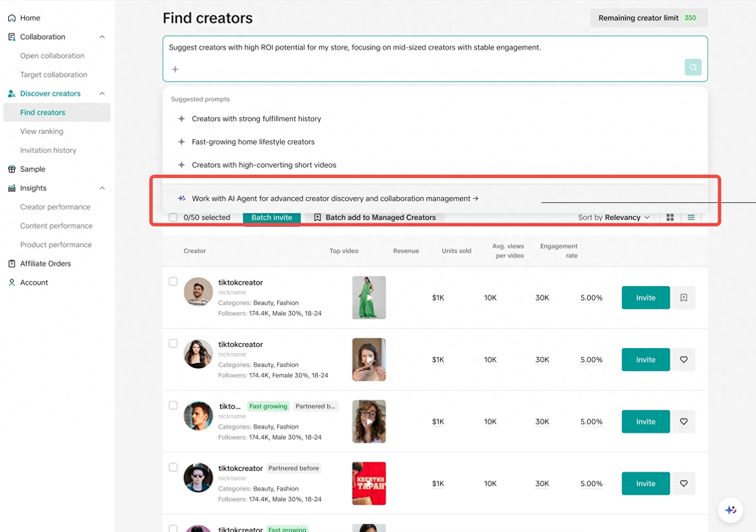The image size is (756, 532).
Task: Click the Insights chart icon
Action: pyautogui.click(x=12, y=188)
